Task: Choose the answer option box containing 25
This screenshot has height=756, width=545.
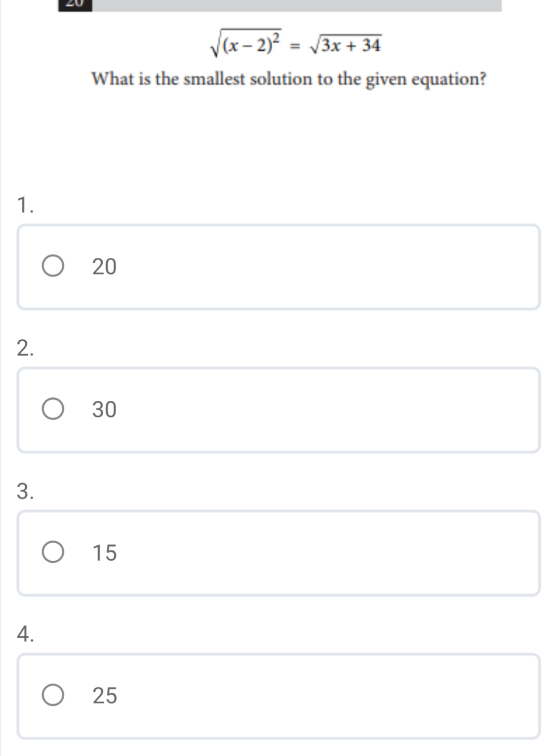Action: coord(278,696)
